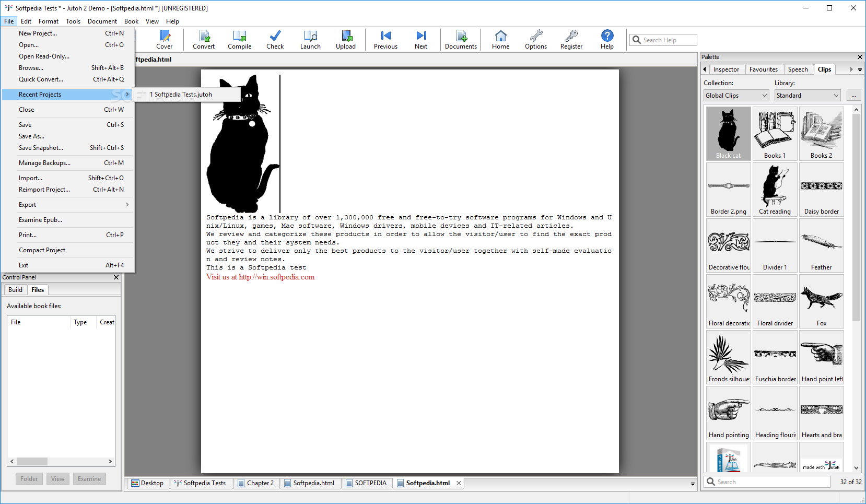The height and width of the screenshot is (504, 866).
Task: Switch to the Chapter 2 document tab
Action: pos(255,483)
